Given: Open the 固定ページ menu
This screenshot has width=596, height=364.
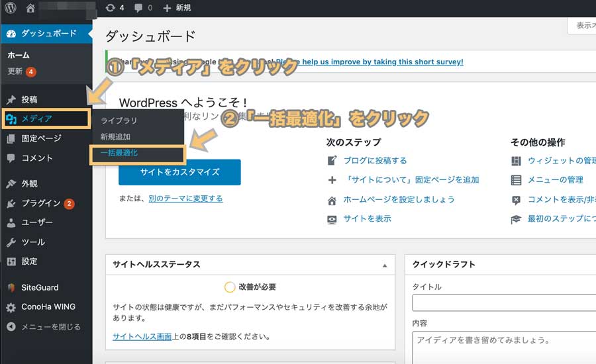Looking at the screenshot, I should (x=41, y=138).
